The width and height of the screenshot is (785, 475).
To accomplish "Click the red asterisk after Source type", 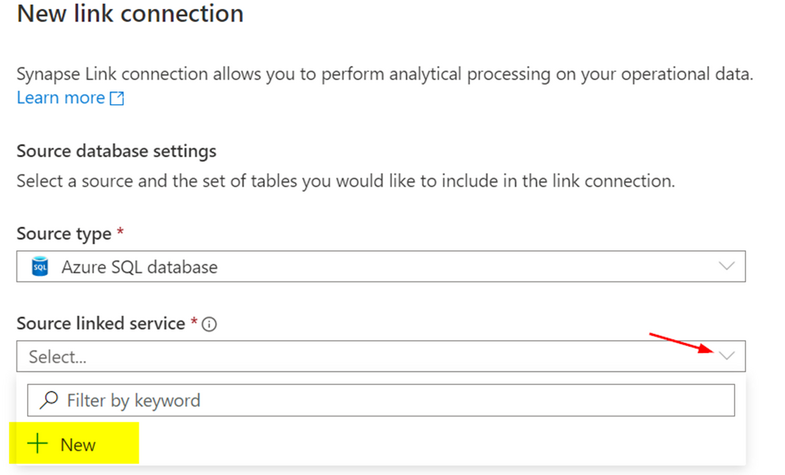I will (120, 231).
